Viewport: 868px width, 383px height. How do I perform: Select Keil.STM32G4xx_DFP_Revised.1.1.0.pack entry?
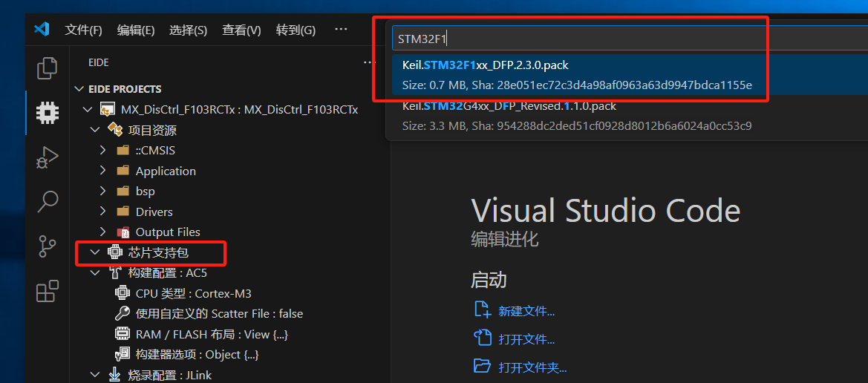tap(630, 116)
